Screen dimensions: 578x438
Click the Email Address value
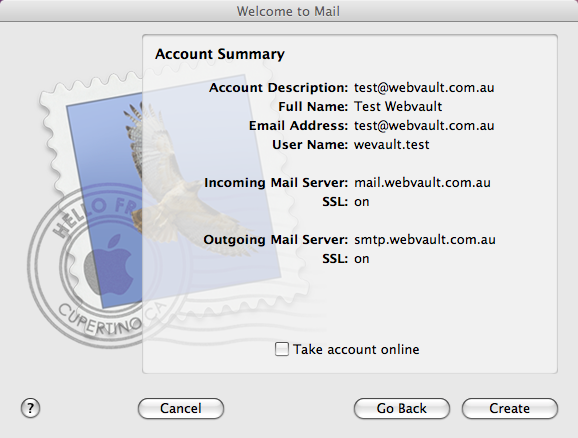coord(424,126)
